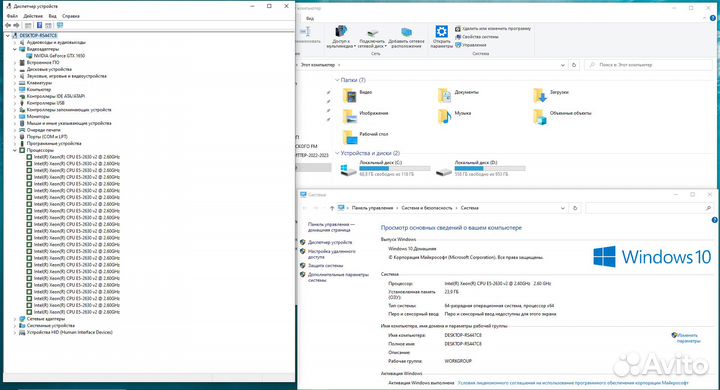Collapse the Процессоры category

coord(15,150)
